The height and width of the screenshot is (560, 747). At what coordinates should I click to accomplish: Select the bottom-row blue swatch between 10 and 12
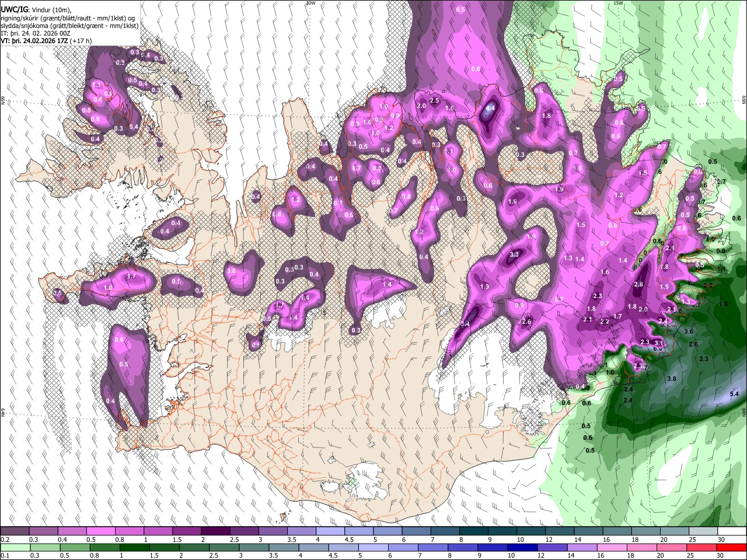(521, 547)
